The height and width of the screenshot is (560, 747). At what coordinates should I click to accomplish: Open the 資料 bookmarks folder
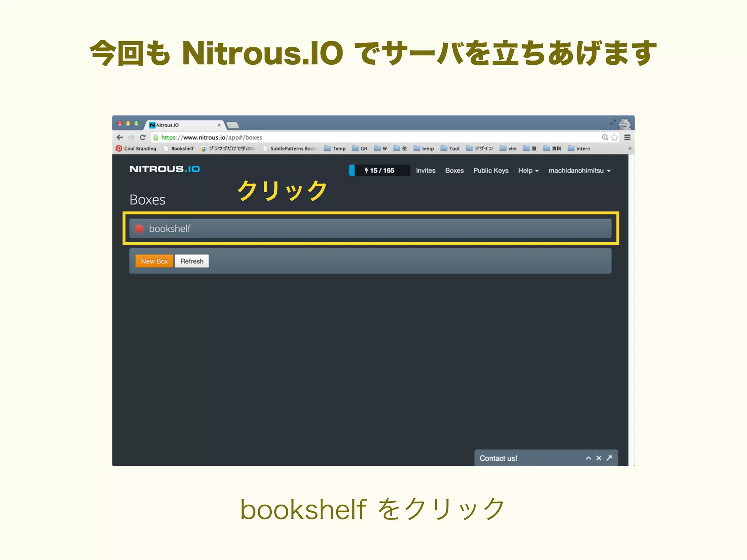click(552, 148)
